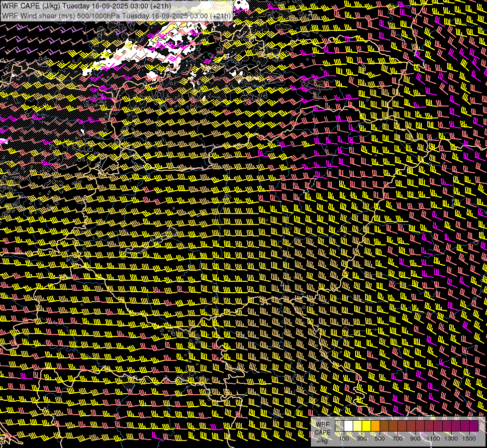Click the 900 legend scale label
487x448 pixels.
tap(415, 439)
